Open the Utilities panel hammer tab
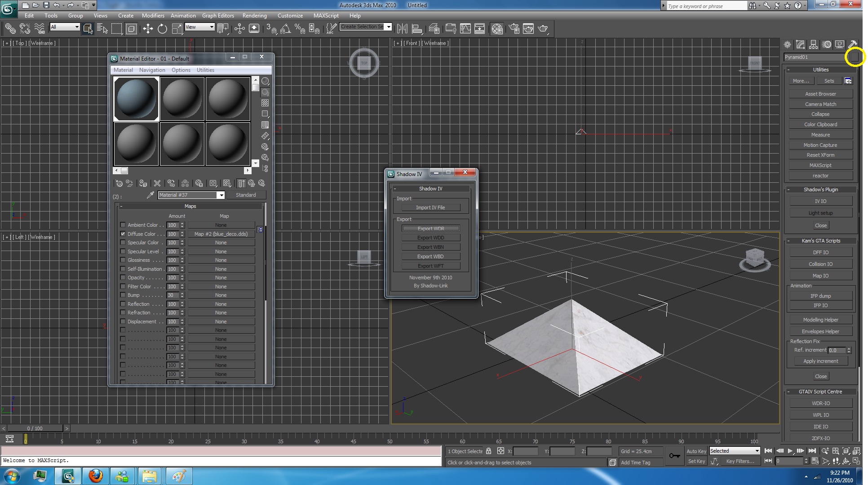868x485 pixels. [852, 44]
